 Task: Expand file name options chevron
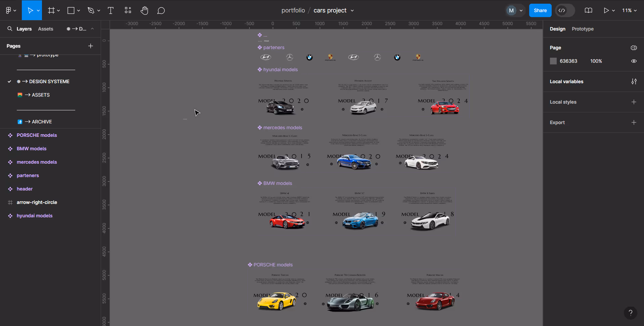click(352, 11)
